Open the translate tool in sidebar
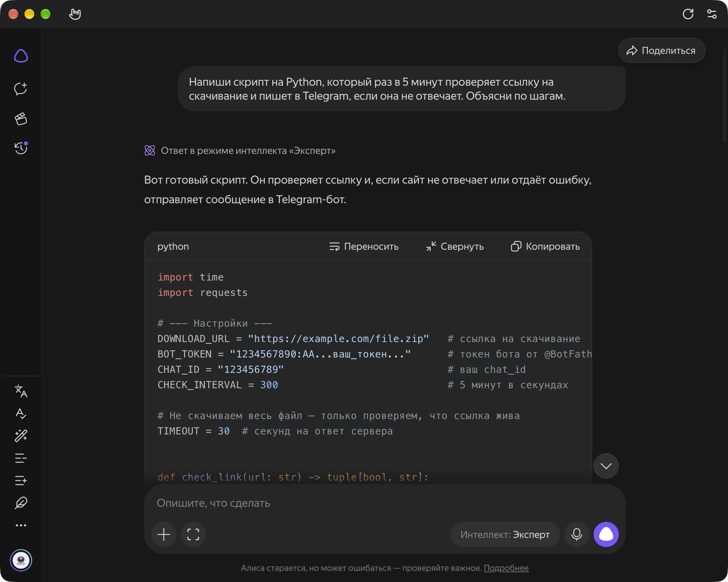Screen dimensions: 728x582 (21, 391)
